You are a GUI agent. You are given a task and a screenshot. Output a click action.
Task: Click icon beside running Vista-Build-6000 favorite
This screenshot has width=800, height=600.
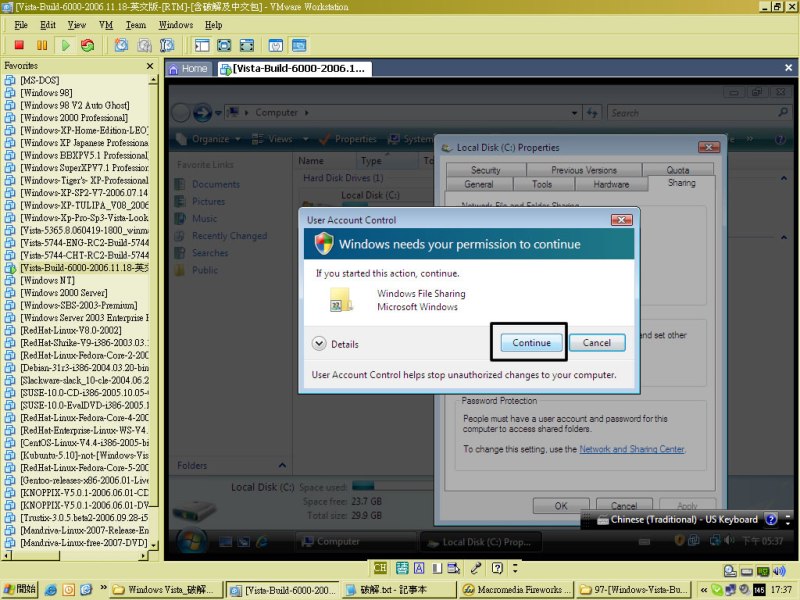pyautogui.click(x=10, y=268)
